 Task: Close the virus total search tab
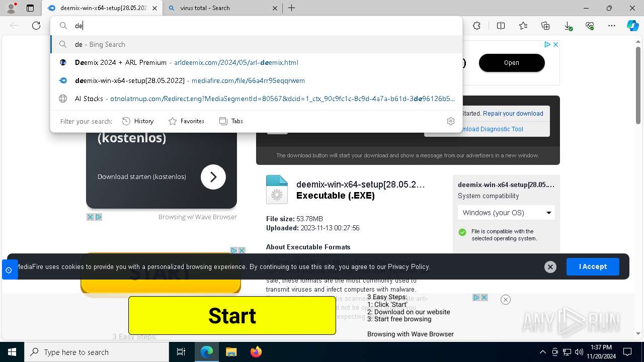[x=275, y=8]
